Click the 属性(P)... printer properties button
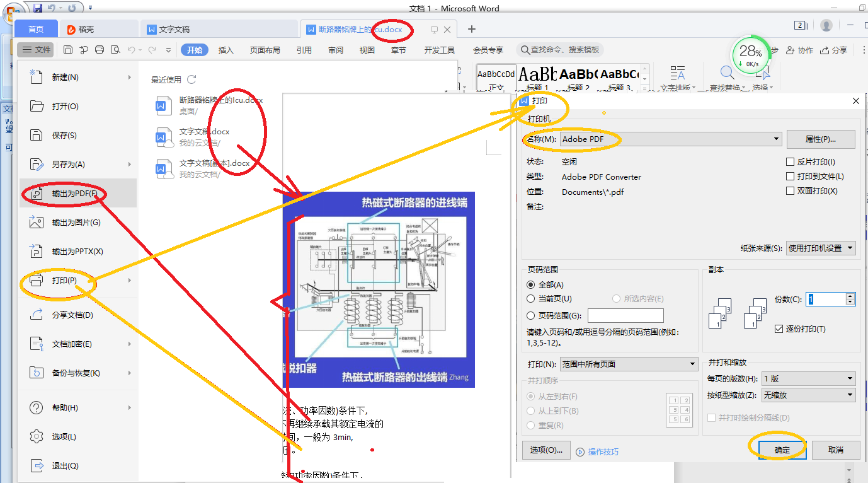The width and height of the screenshot is (868, 483). click(x=821, y=139)
